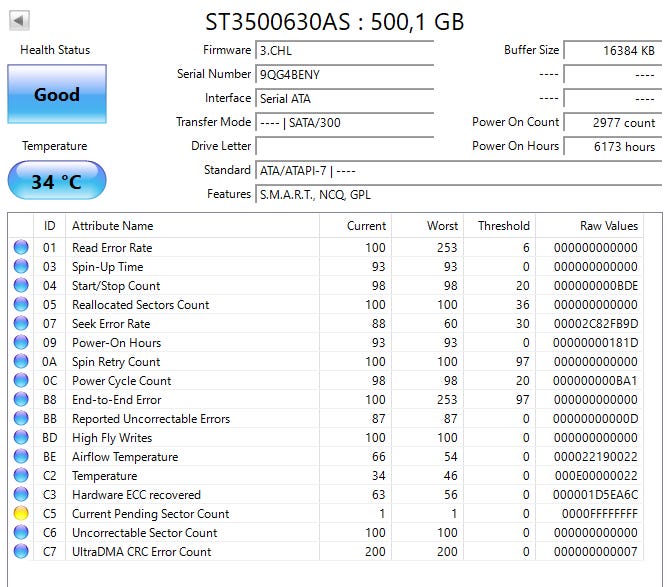Click the blue status icon for Read Error Rate
The image size is (667, 587).
coord(21,247)
